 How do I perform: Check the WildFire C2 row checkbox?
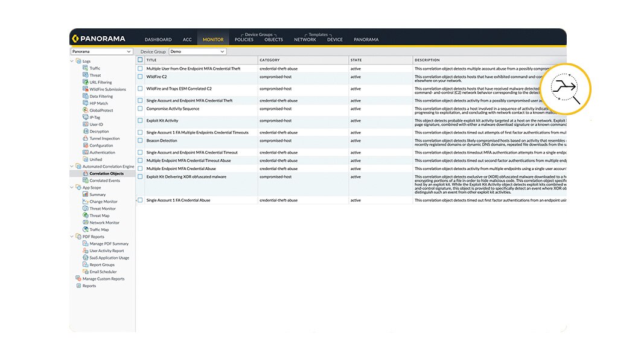(141, 77)
